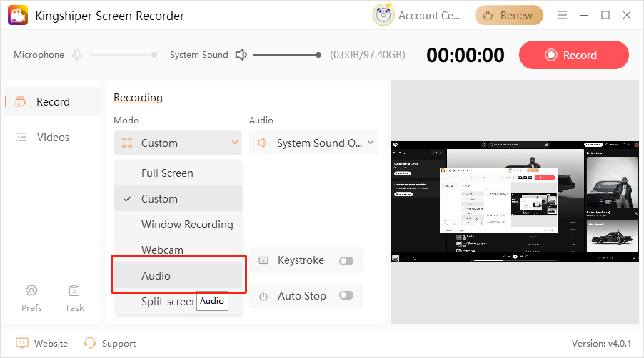This screenshot has width=644, height=358.
Task: Click the storage usage text (0.00B/97.40GB)
Action: click(x=368, y=55)
